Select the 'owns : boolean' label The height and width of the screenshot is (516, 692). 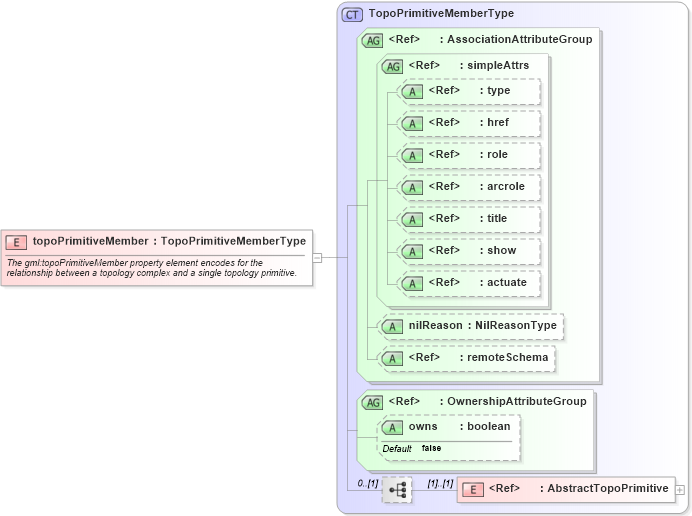click(x=459, y=426)
